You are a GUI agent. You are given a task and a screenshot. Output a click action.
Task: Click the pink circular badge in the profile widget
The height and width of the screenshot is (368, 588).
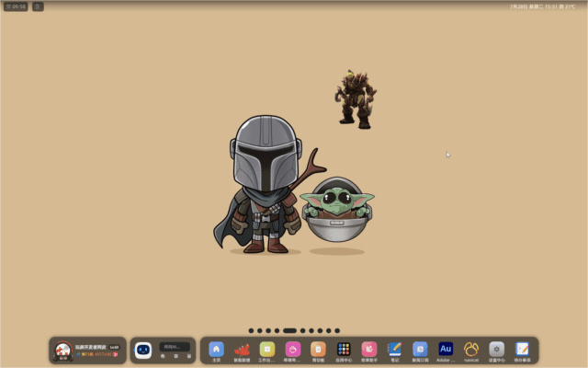115,354
